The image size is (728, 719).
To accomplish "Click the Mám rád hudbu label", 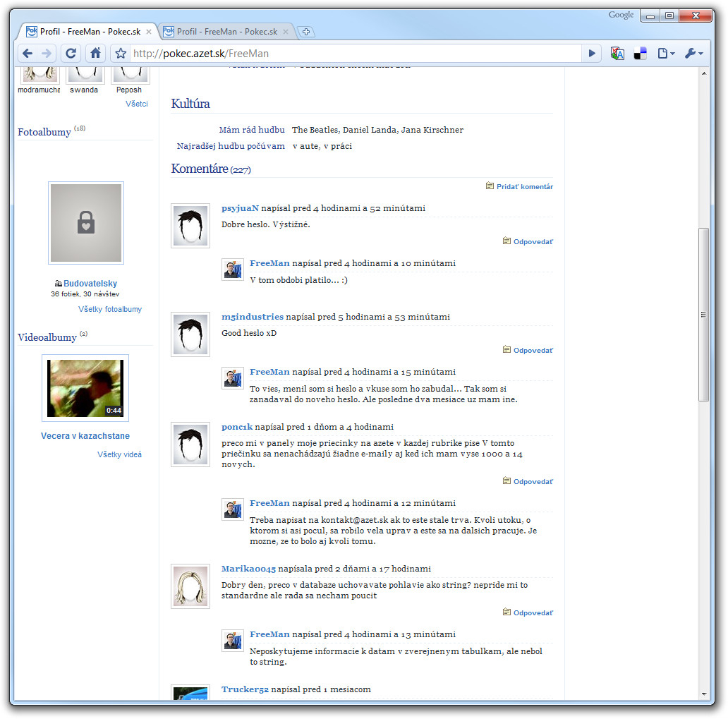I will [252, 130].
